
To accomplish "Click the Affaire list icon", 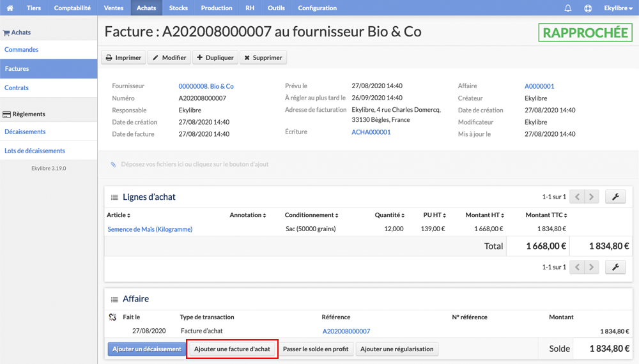I will point(114,300).
